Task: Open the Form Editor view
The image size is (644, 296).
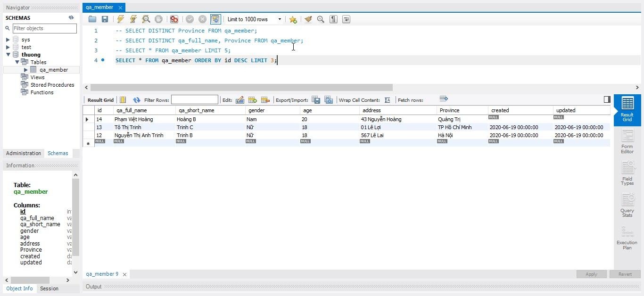Action: (x=627, y=142)
